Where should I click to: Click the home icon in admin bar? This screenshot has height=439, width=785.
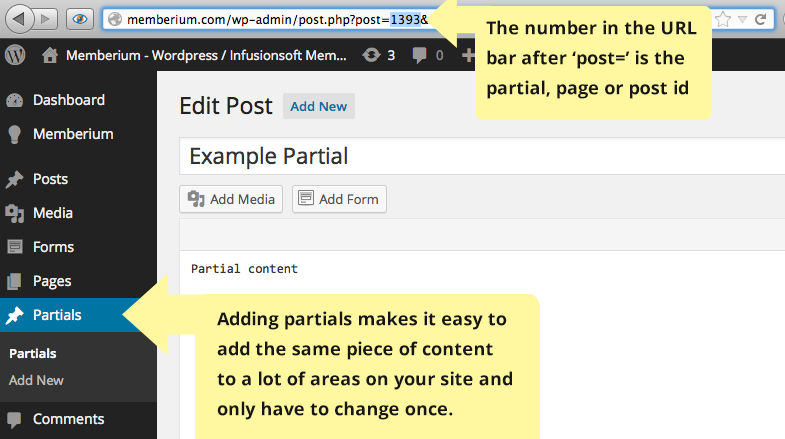click(x=50, y=55)
